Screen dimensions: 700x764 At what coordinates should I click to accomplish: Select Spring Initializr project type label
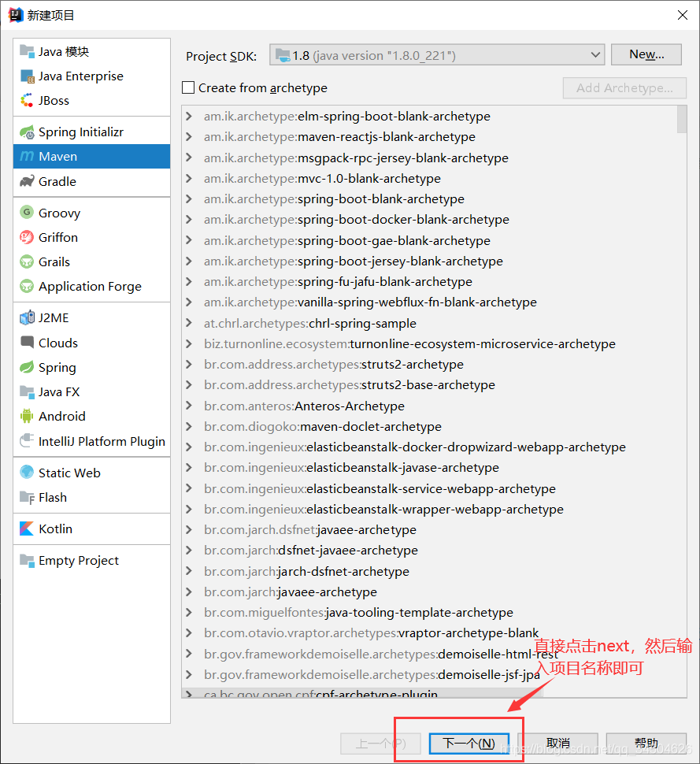pyautogui.click(x=81, y=132)
